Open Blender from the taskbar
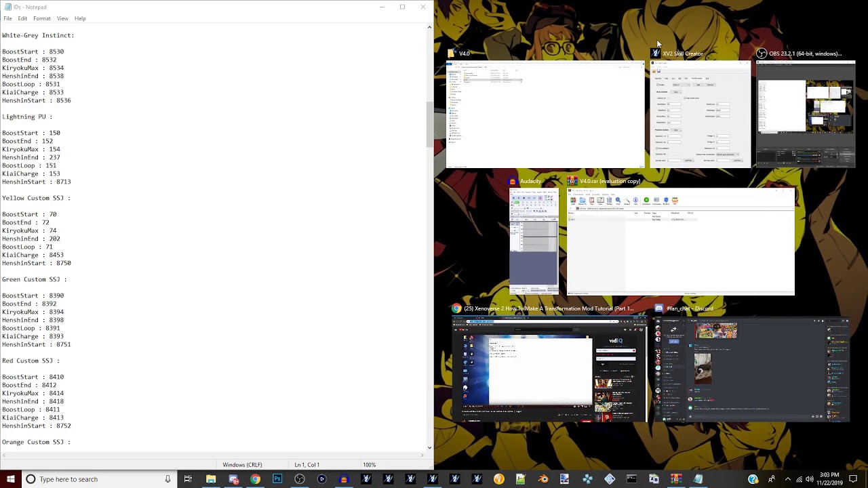868x488 pixels. pos(542,479)
